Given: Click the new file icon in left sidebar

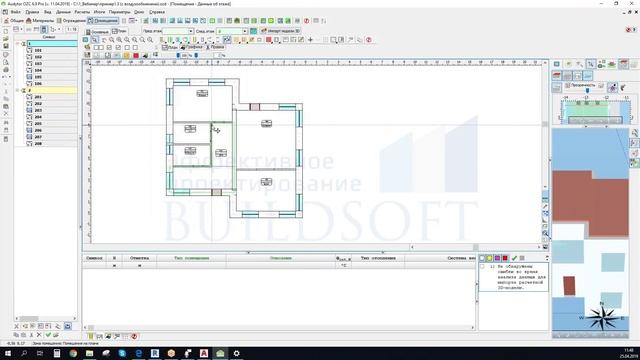Looking at the screenshot, I should coord(6,31).
